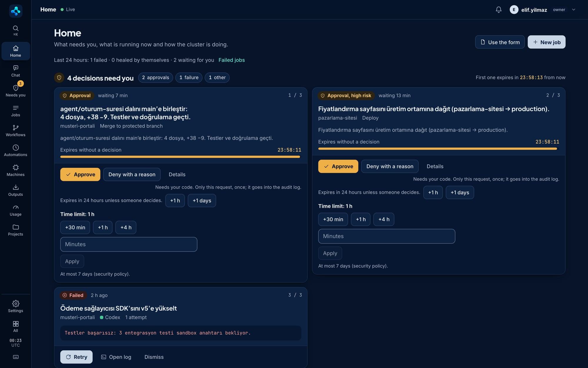588x368 pixels.
Task: Click the merge card expiry progress bar
Action: click(180, 157)
